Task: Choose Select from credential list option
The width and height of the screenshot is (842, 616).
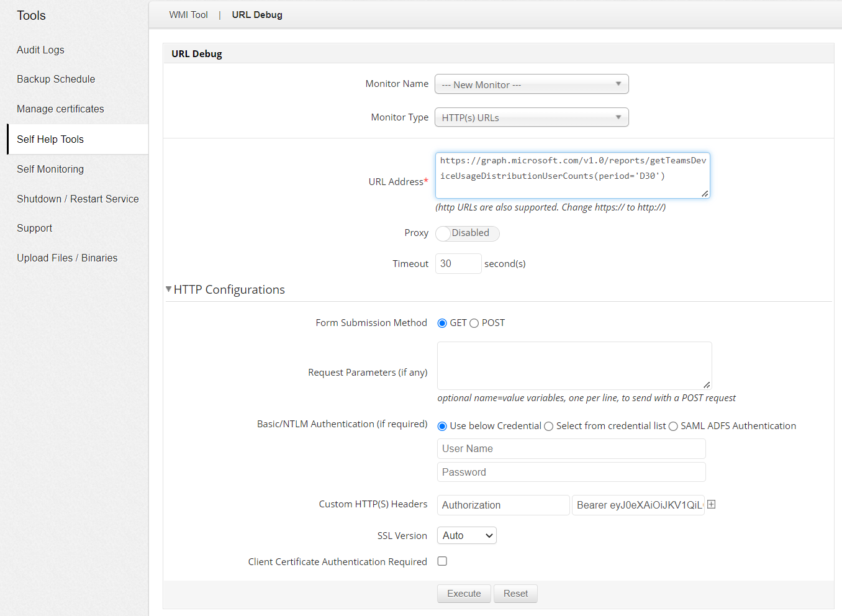Action: (549, 427)
